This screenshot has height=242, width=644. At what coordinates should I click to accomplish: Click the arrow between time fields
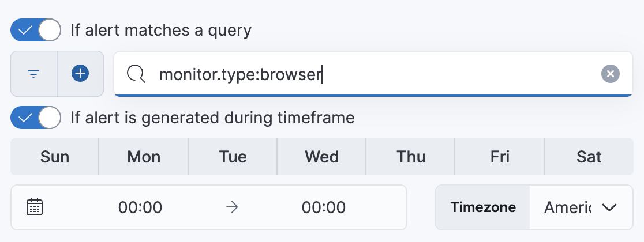point(232,207)
